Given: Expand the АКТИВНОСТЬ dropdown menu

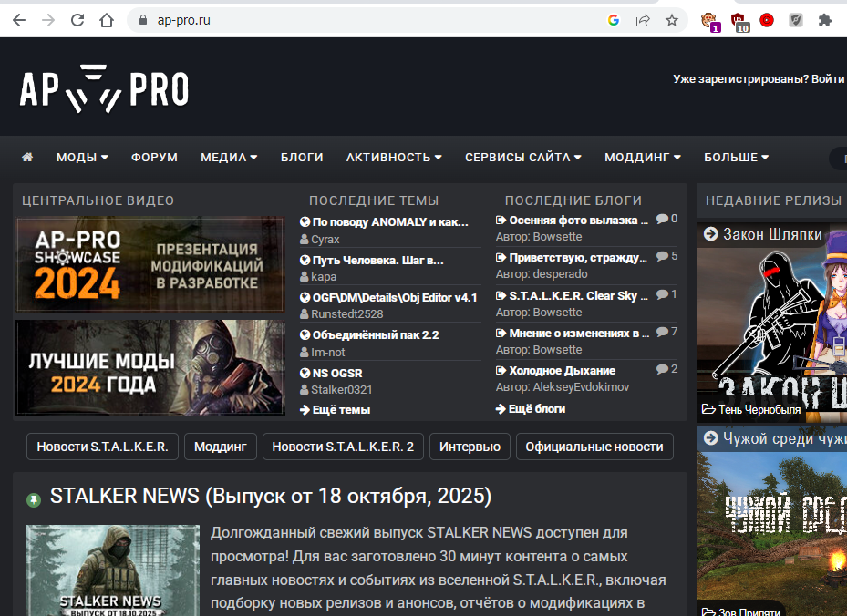Looking at the screenshot, I should click(394, 157).
